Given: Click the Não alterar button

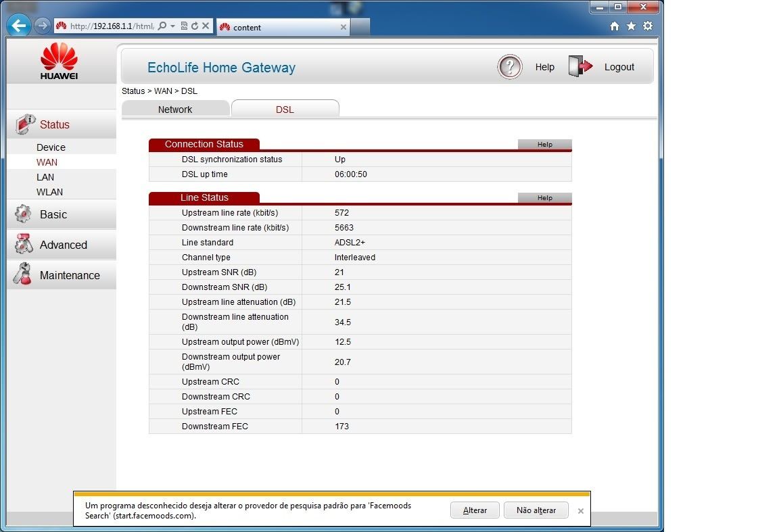Looking at the screenshot, I should pyautogui.click(x=536, y=510).
